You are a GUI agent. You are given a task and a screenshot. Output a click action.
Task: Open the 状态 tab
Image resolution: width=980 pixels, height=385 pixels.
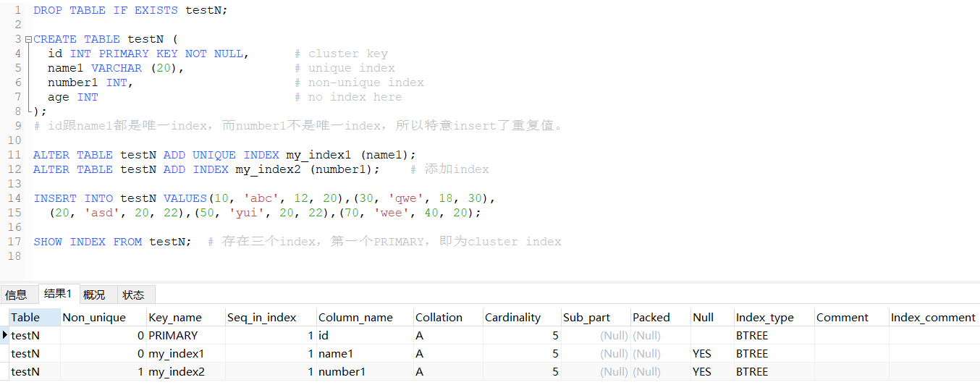point(133,295)
